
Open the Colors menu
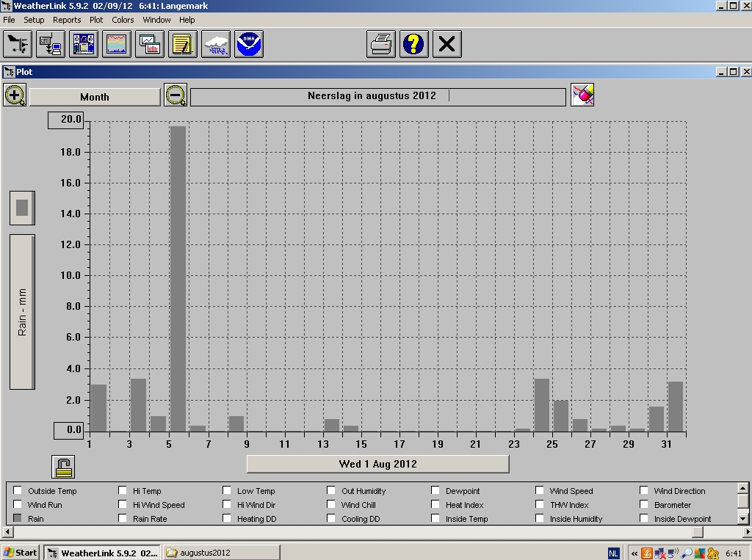[123, 20]
